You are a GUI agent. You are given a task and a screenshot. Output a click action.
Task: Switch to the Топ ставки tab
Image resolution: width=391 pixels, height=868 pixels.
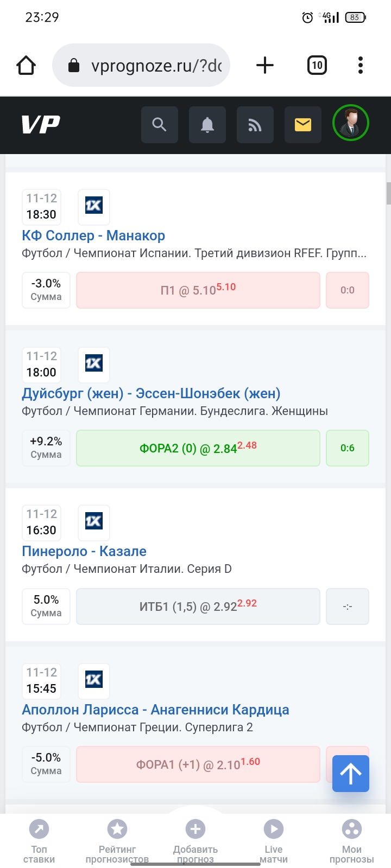coord(39,840)
